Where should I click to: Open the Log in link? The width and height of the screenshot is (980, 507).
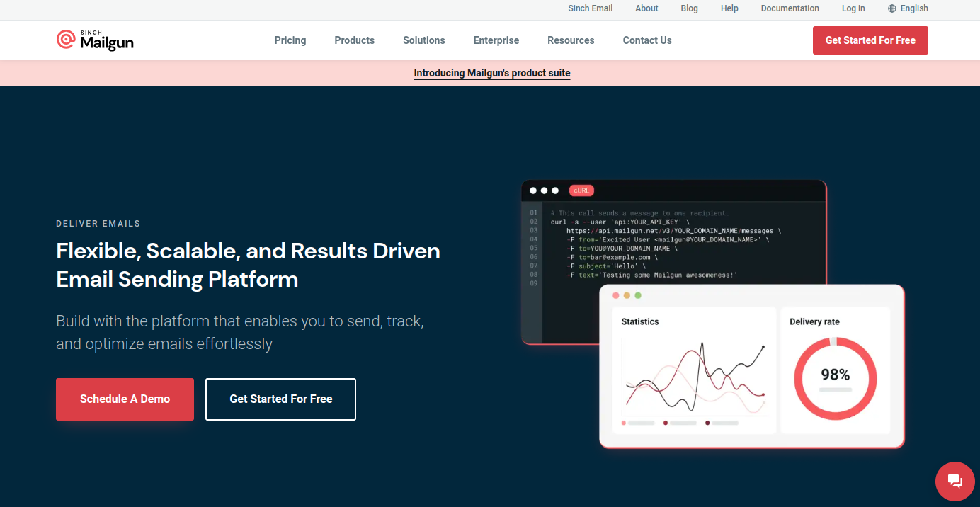(853, 8)
